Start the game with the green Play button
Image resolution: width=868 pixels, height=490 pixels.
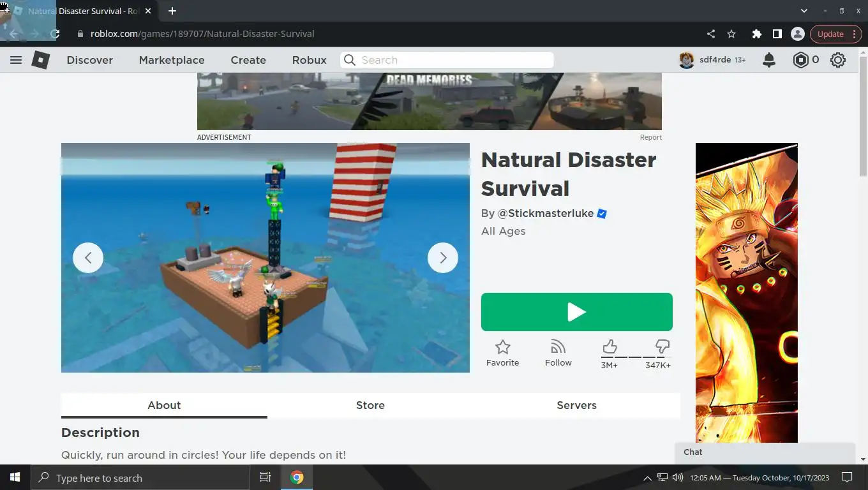click(x=577, y=312)
